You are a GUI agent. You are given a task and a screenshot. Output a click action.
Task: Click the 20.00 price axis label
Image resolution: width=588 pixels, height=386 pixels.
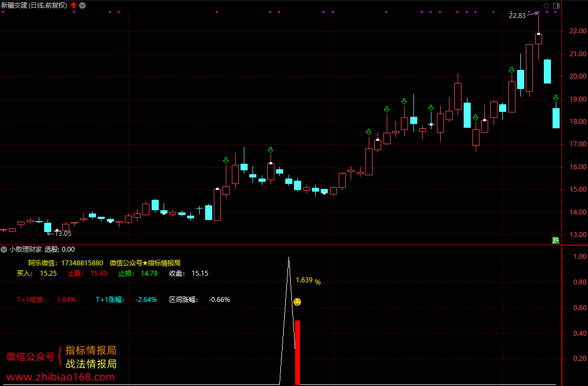[x=578, y=76]
